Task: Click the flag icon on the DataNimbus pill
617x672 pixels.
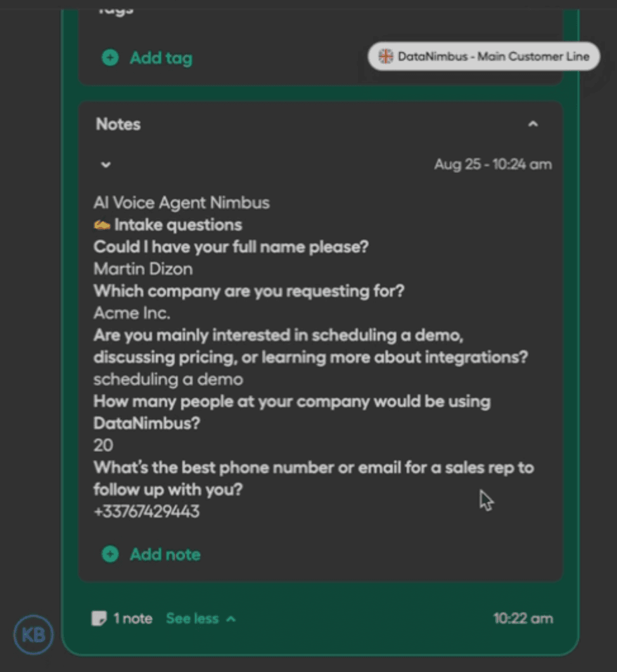Action: coord(385,56)
